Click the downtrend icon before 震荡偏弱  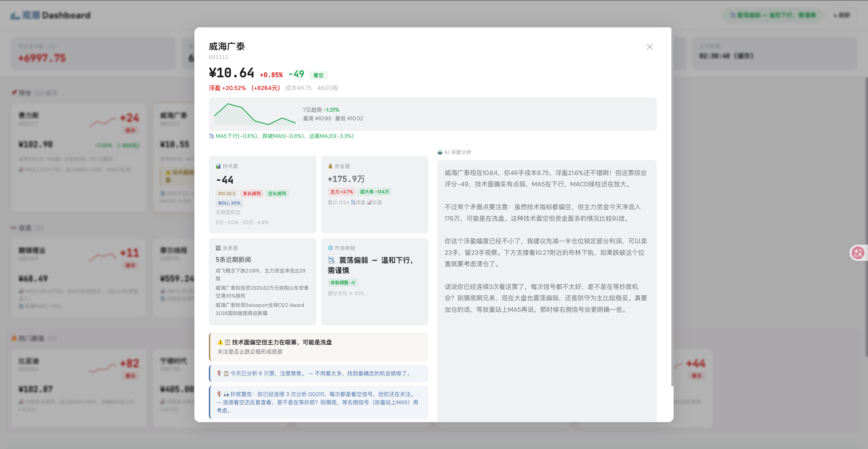(x=332, y=260)
